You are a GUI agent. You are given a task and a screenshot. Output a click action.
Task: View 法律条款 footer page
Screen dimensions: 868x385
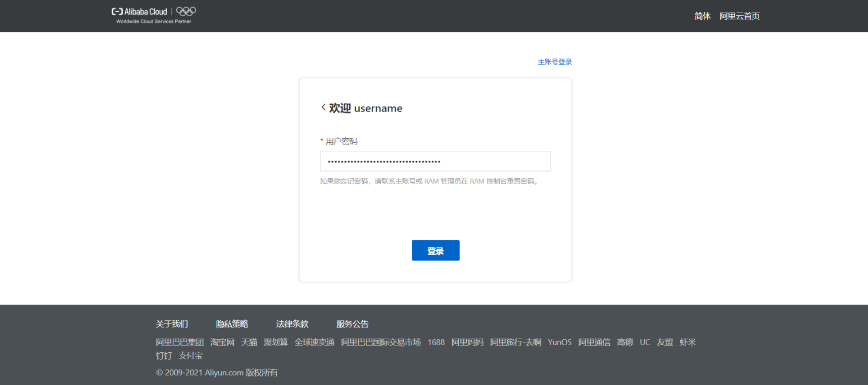tap(292, 324)
